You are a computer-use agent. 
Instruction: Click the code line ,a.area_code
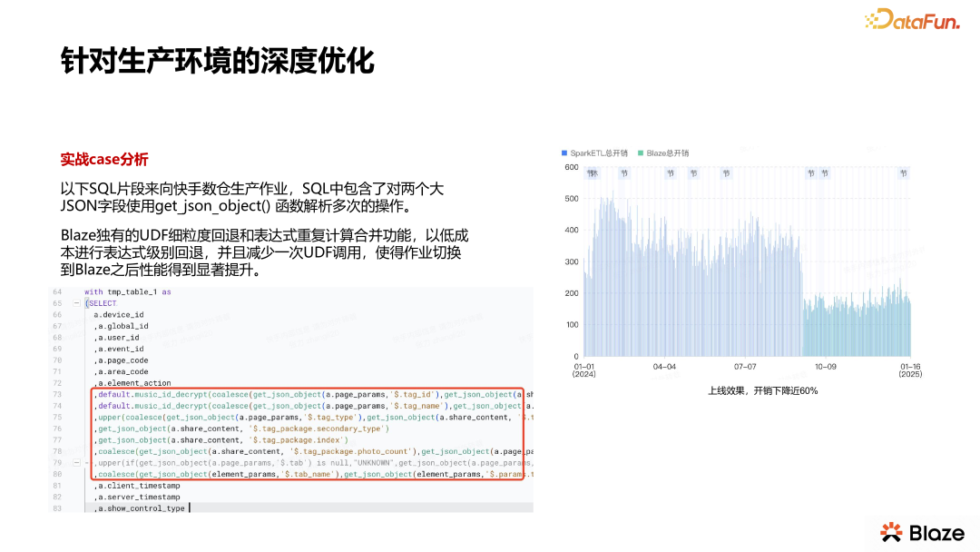pyautogui.click(x=122, y=371)
